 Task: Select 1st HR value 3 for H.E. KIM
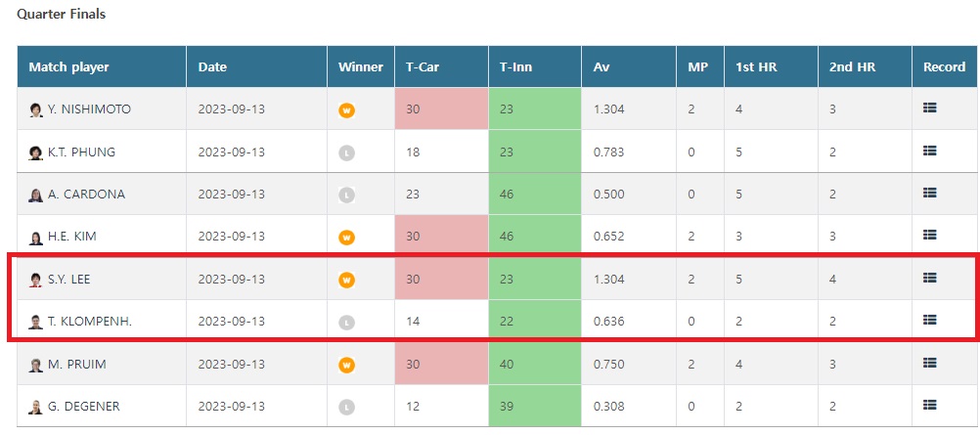click(738, 237)
